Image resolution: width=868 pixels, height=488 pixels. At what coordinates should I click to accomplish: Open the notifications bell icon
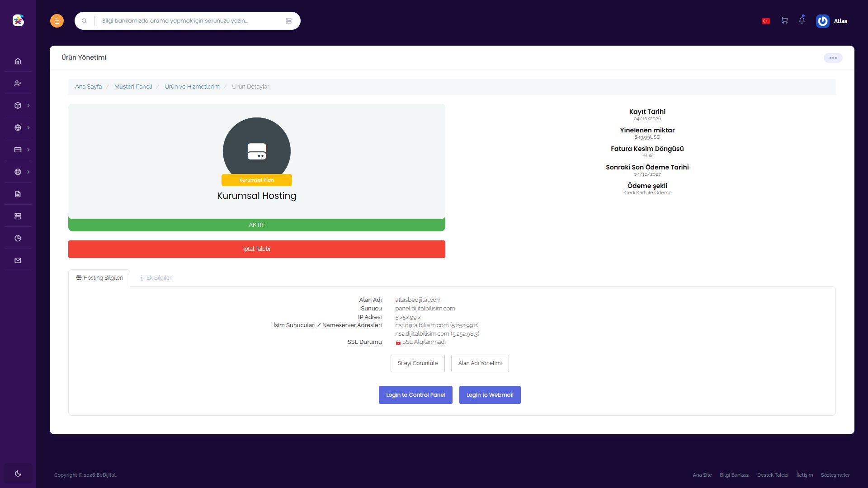click(x=802, y=20)
